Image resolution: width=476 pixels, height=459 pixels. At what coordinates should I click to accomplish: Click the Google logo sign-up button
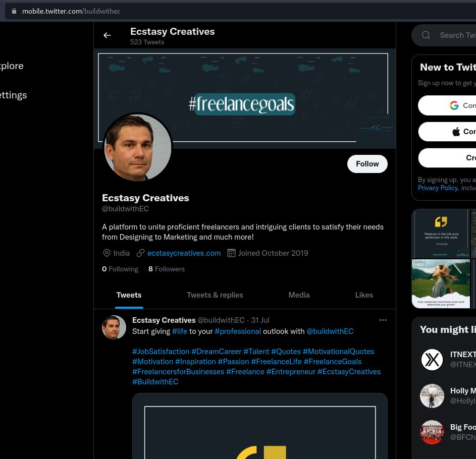tap(447, 105)
